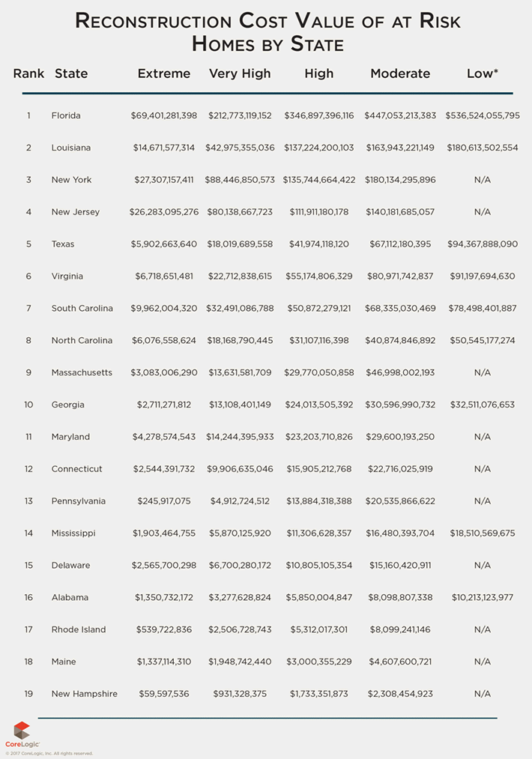Click the Moderate column header
Screen dimensions: 532x759
point(400,73)
